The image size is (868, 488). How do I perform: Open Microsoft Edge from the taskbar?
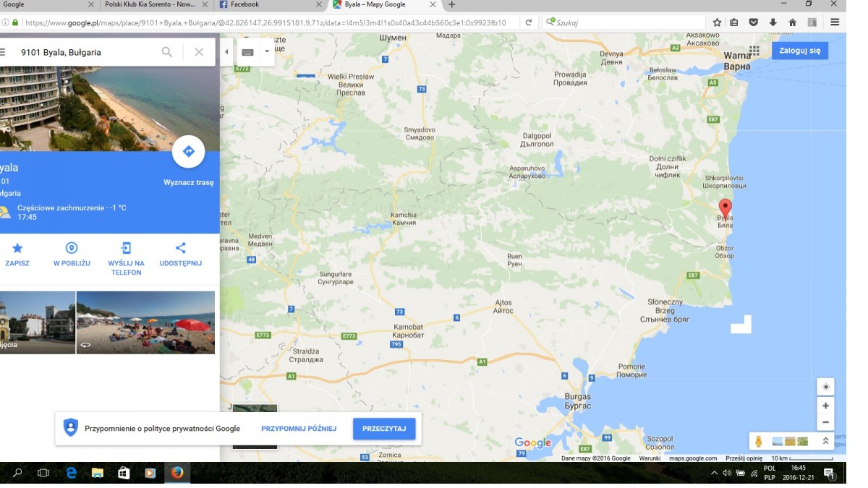pyautogui.click(x=71, y=474)
